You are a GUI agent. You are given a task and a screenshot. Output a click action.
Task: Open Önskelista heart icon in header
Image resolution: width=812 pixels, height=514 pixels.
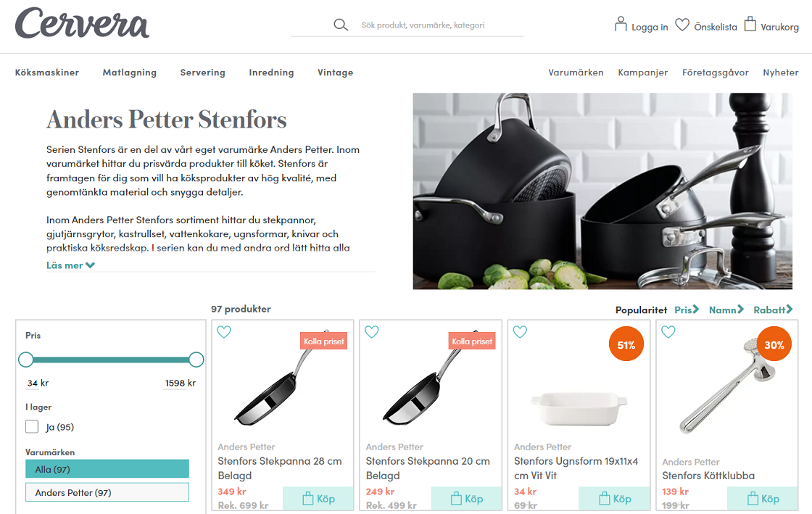pyautogui.click(x=682, y=25)
